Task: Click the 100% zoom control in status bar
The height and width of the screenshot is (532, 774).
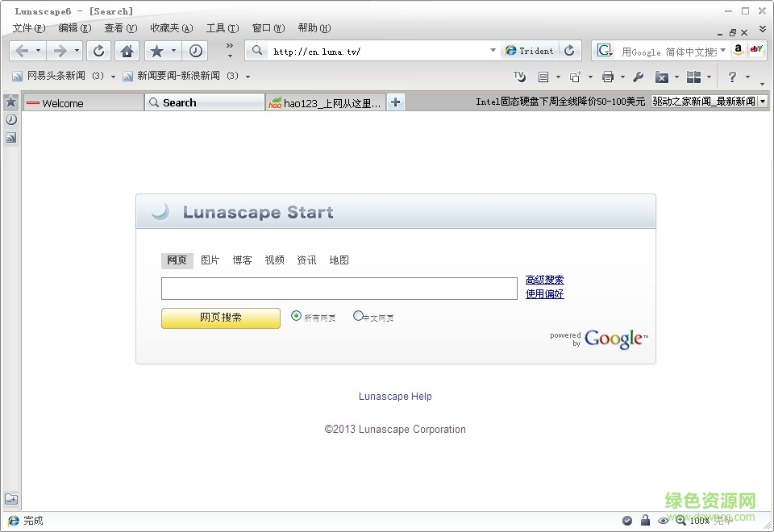Action: click(698, 520)
